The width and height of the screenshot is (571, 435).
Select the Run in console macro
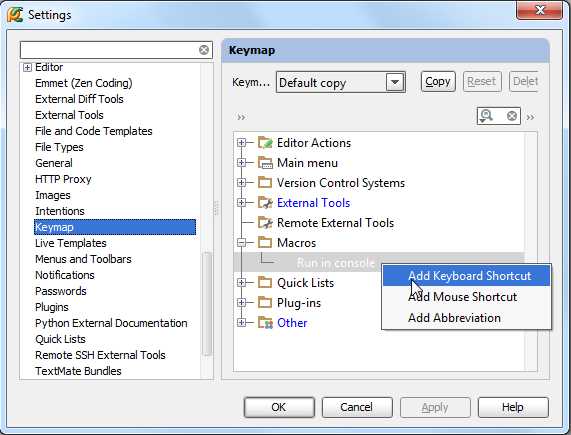point(335,263)
